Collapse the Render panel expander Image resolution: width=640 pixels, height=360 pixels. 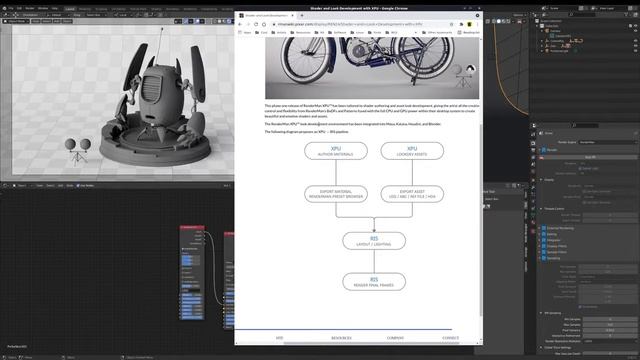tap(540, 150)
